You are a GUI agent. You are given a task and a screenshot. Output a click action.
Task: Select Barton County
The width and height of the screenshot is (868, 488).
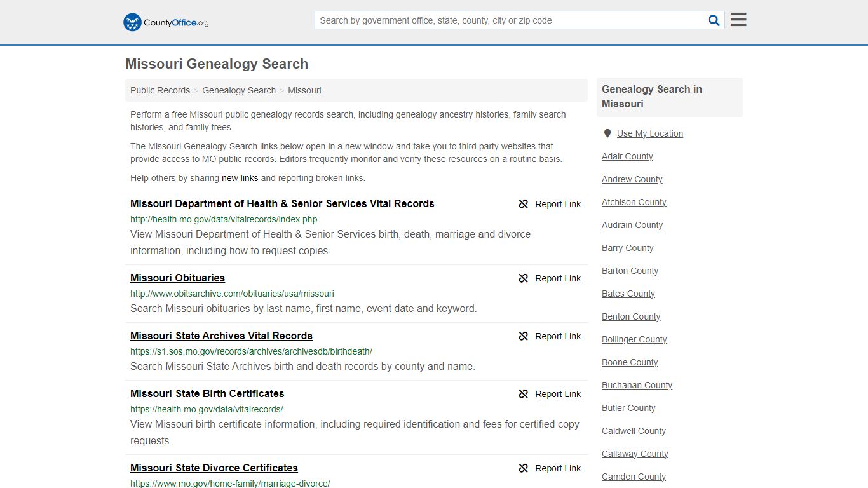630,271
